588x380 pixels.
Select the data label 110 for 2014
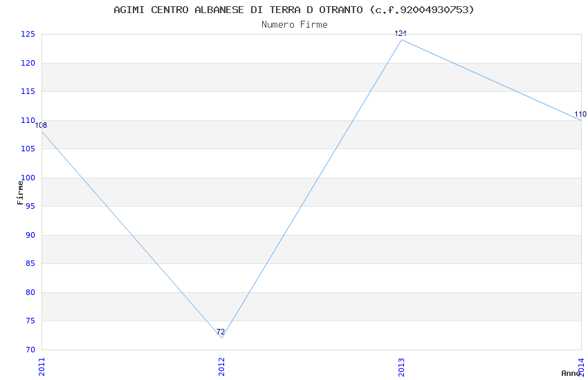pyautogui.click(x=580, y=114)
